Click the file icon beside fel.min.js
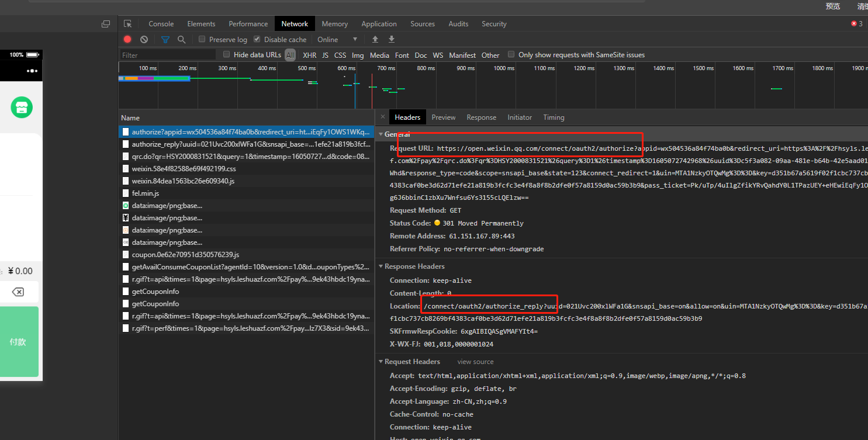 pos(126,193)
